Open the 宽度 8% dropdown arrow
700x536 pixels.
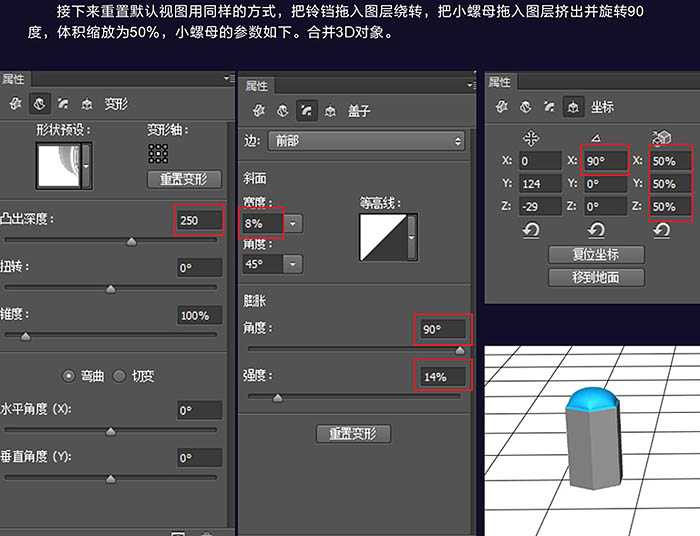click(x=293, y=223)
